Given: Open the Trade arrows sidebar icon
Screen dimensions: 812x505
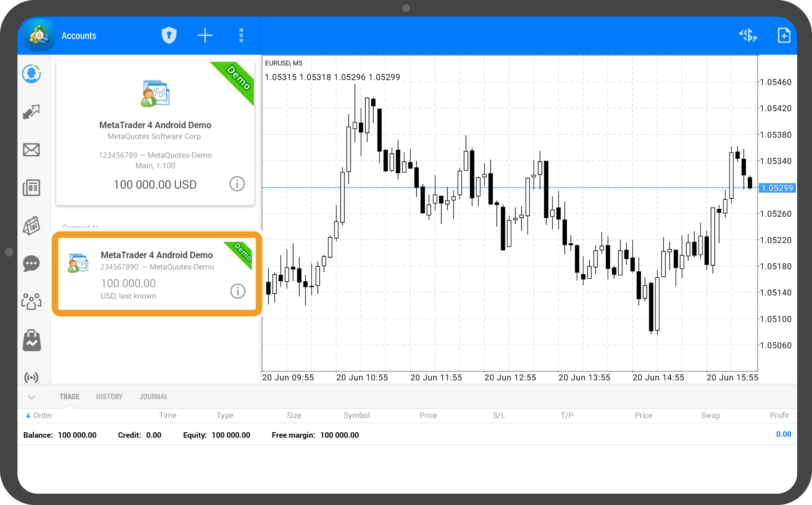Looking at the screenshot, I should (x=31, y=112).
